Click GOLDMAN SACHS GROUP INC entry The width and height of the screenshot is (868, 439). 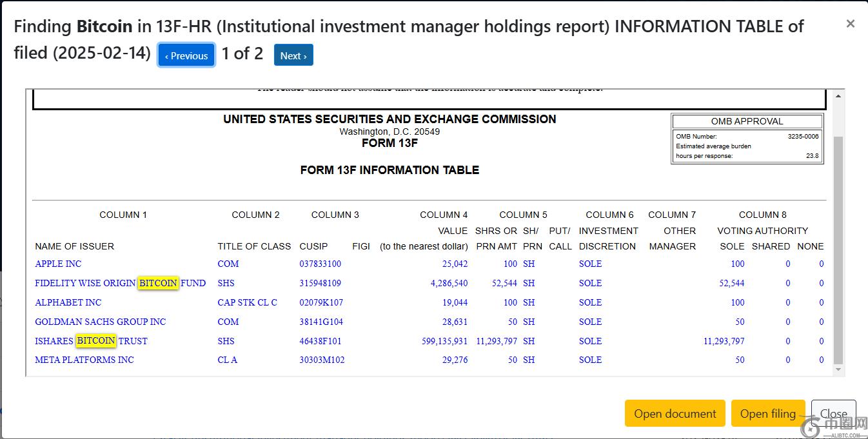click(x=100, y=322)
